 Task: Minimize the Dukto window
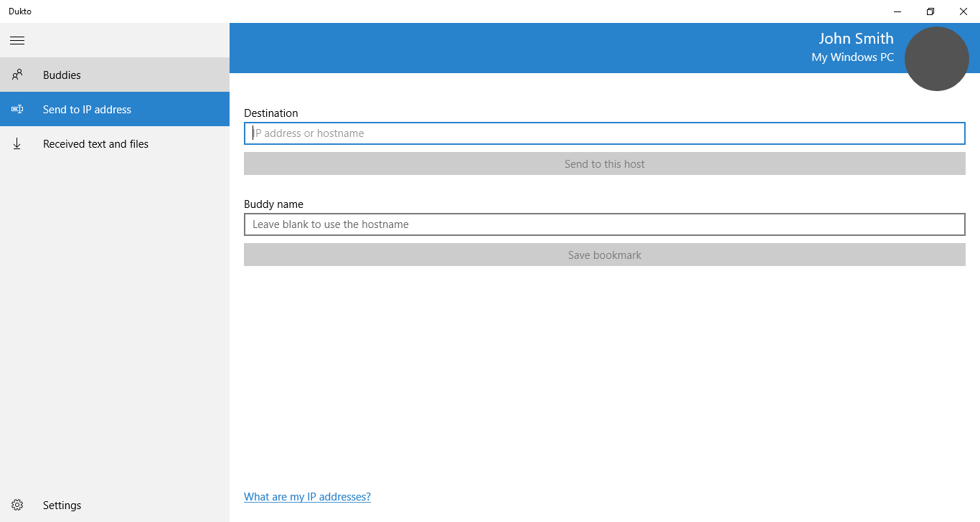click(x=897, y=11)
